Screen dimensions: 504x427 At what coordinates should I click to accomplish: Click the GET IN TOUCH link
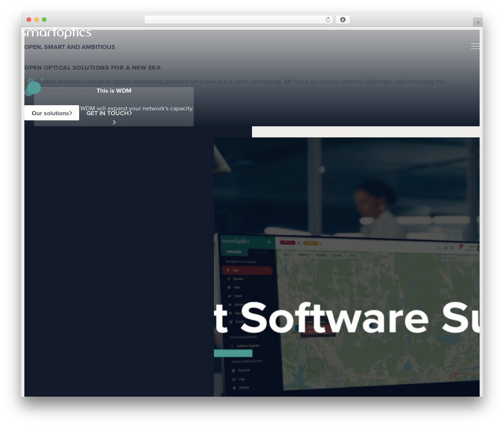pos(109,113)
